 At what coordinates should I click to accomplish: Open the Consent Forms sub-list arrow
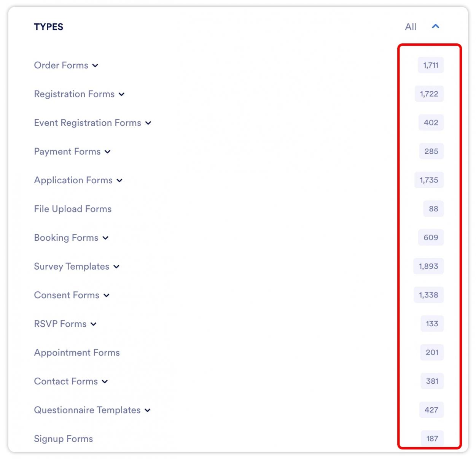click(x=107, y=295)
